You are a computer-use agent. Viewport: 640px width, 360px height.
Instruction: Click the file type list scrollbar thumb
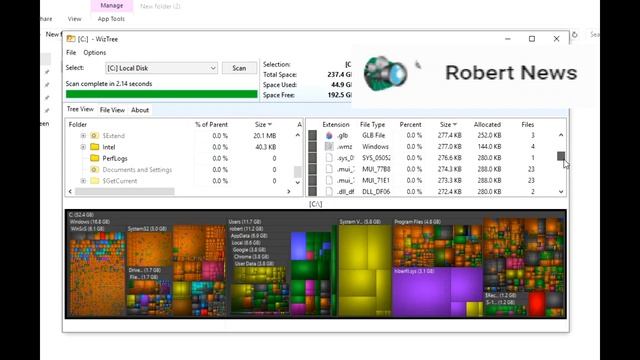tap(561, 156)
